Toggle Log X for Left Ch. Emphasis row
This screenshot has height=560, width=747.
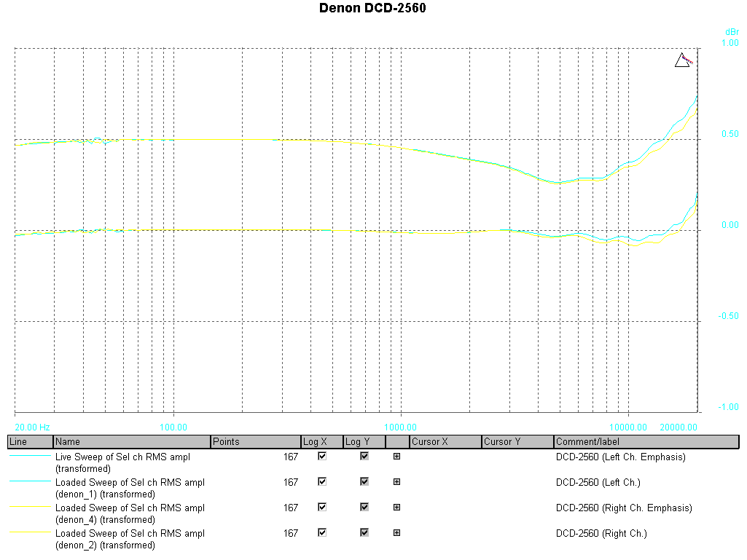click(322, 456)
